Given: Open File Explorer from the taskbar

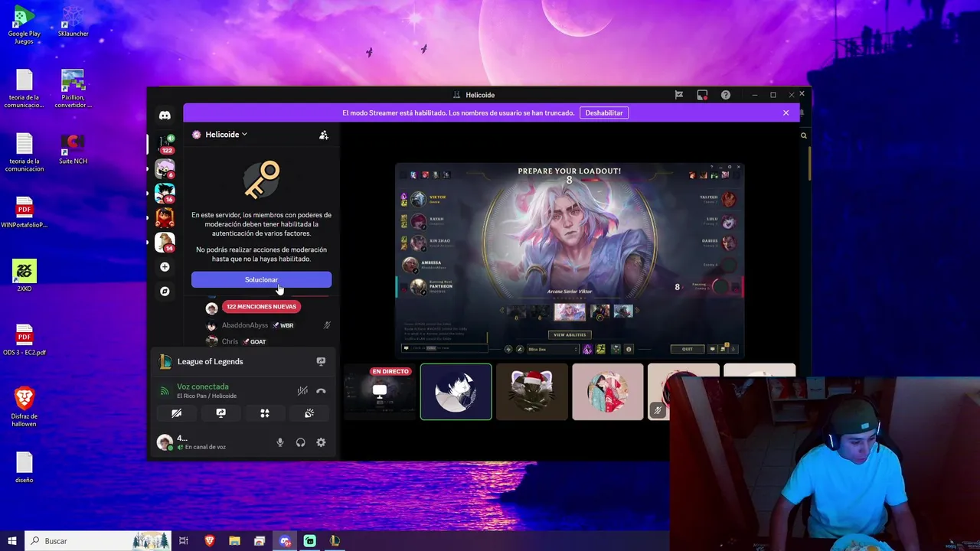Looking at the screenshot, I should (x=234, y=540).
